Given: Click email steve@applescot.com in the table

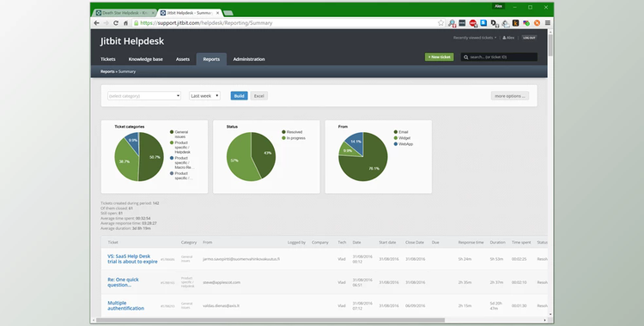Looking at the screenshot, I should tap(222, 282).
